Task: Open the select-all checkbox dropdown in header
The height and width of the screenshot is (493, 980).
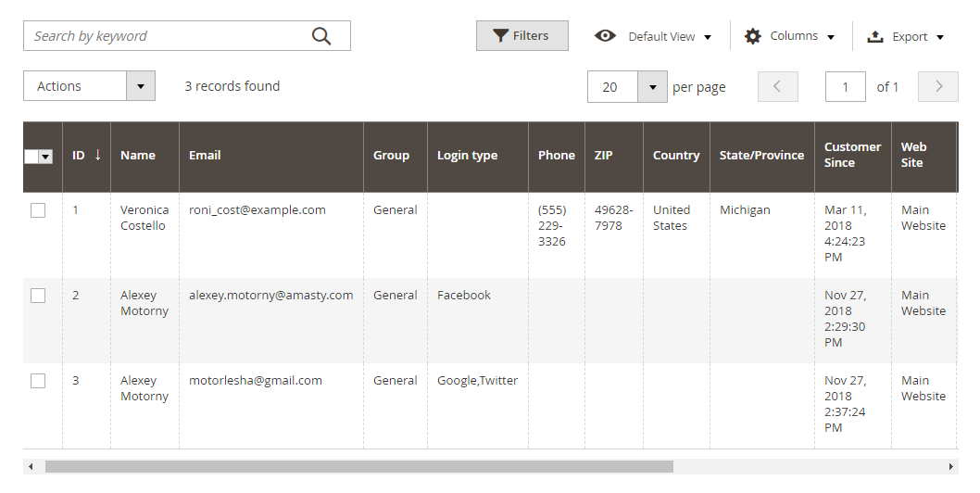Action: point(45,157)
